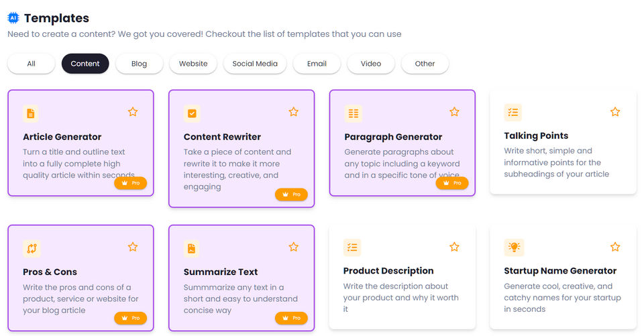
Task: Show All templates filter
Action: tap(31, 64)
